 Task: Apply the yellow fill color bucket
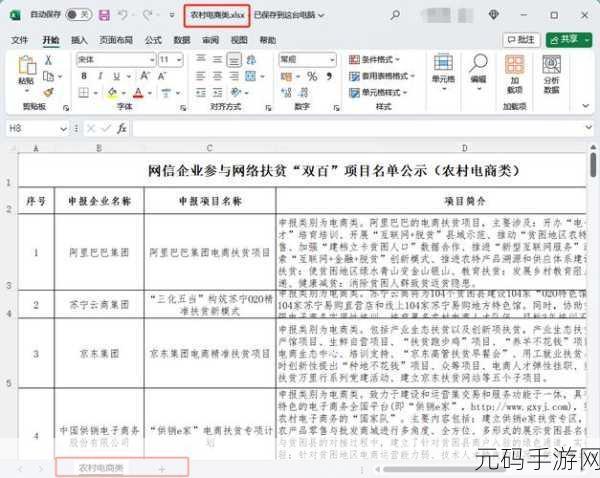[x=112, y=93]
